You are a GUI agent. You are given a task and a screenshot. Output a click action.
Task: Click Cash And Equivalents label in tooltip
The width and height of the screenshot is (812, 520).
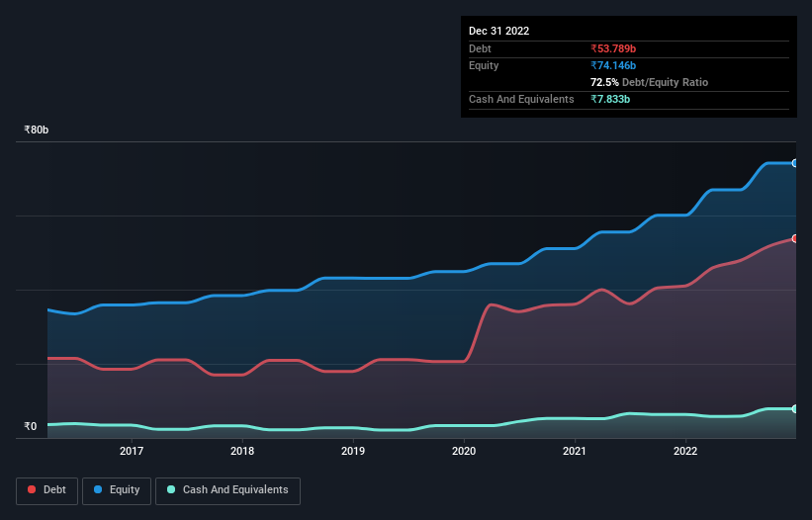click(x=521, y=99)
